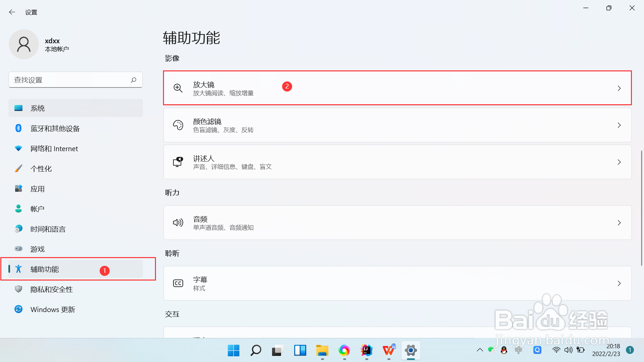Click the 颜色滤镜 palette icon

(x=178, y=125)
